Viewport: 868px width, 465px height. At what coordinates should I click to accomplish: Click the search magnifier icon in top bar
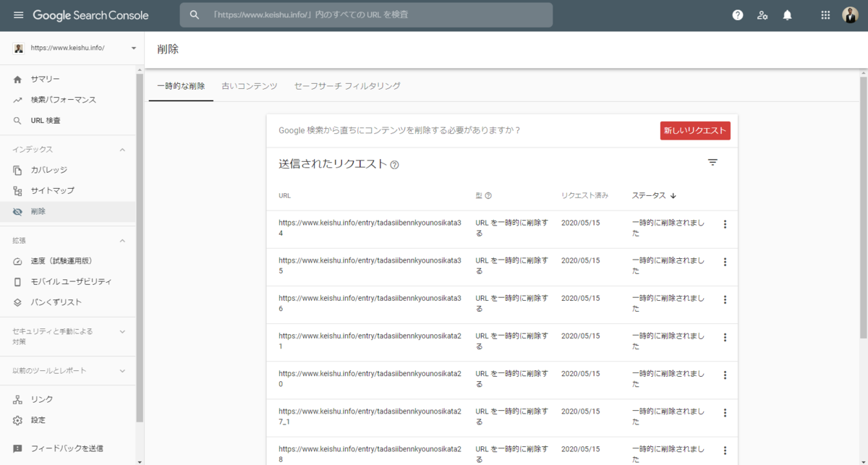point(194,15)
